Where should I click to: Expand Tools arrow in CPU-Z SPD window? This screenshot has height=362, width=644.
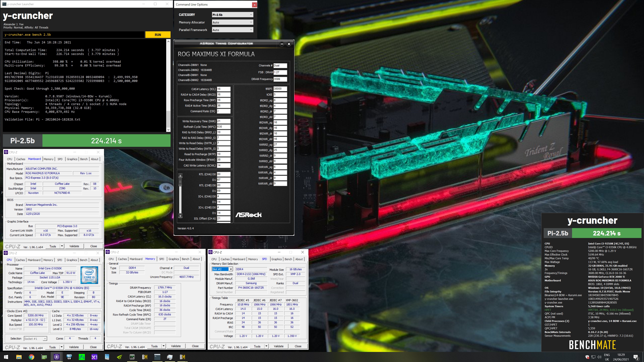[x=266, y=346]
